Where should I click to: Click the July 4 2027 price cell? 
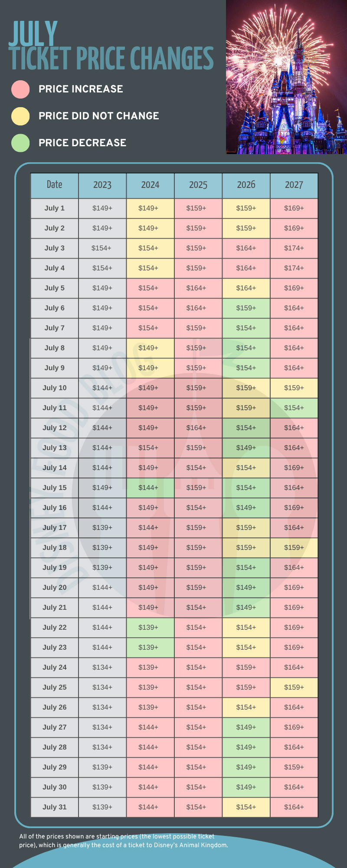[294, 268]
